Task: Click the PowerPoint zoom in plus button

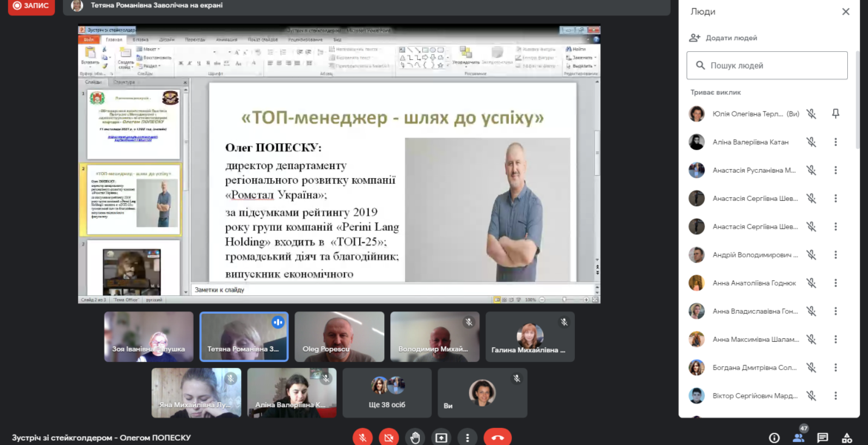Action: tap(586, 300)
